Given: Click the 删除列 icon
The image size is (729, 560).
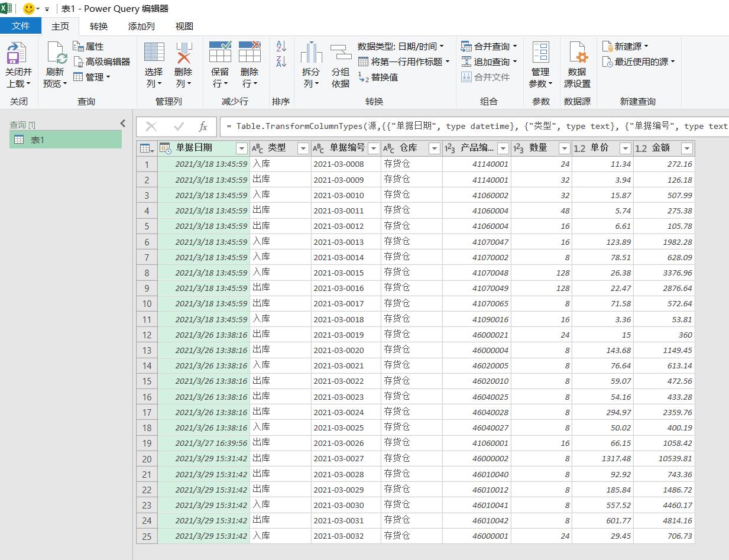Looking at the screenshot, I should (184, 52).
